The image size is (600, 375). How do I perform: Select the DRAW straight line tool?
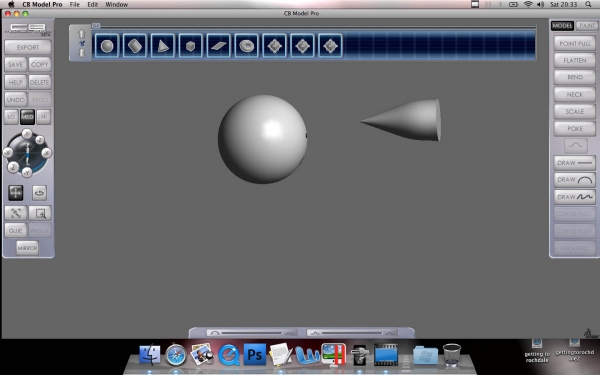(575, 163)
